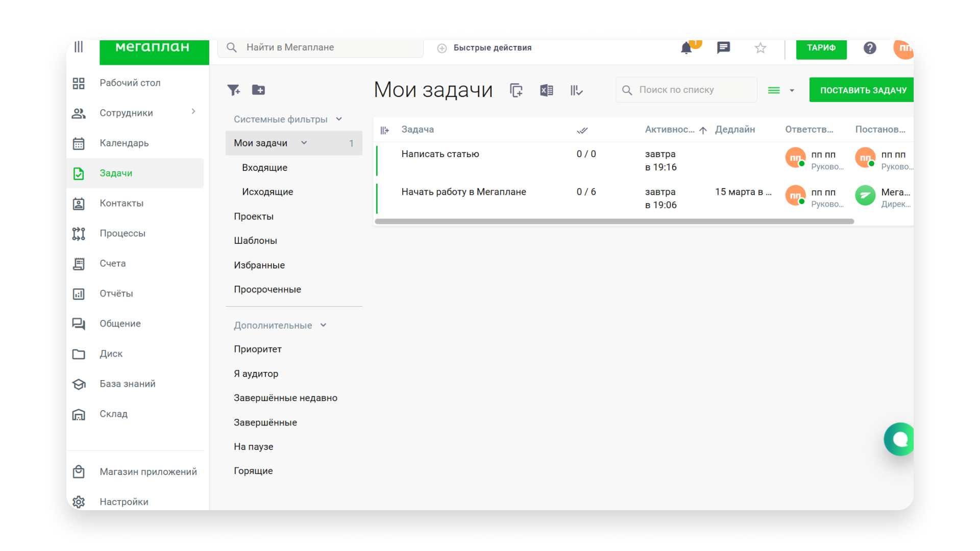Screen dimensions: 980x551
Task: Click the Excel export icon
Action: click(x=546, y=90)
